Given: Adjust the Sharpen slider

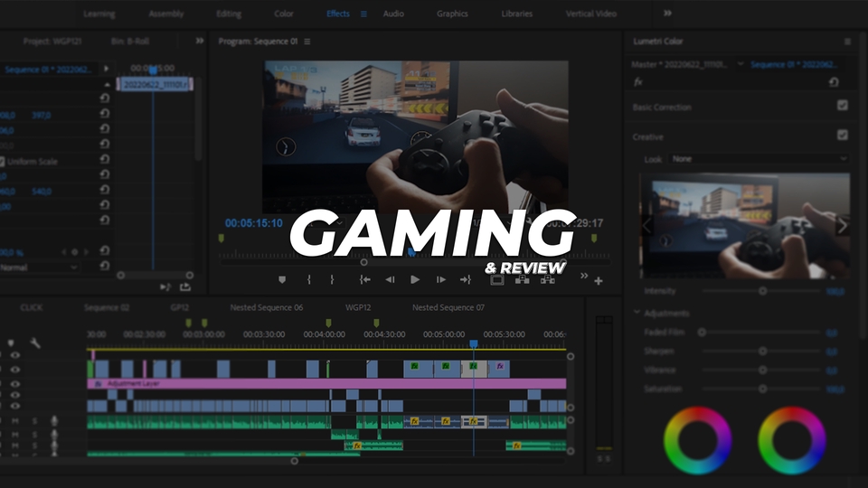Looking at the screenshot, I should tap(762, 352).
